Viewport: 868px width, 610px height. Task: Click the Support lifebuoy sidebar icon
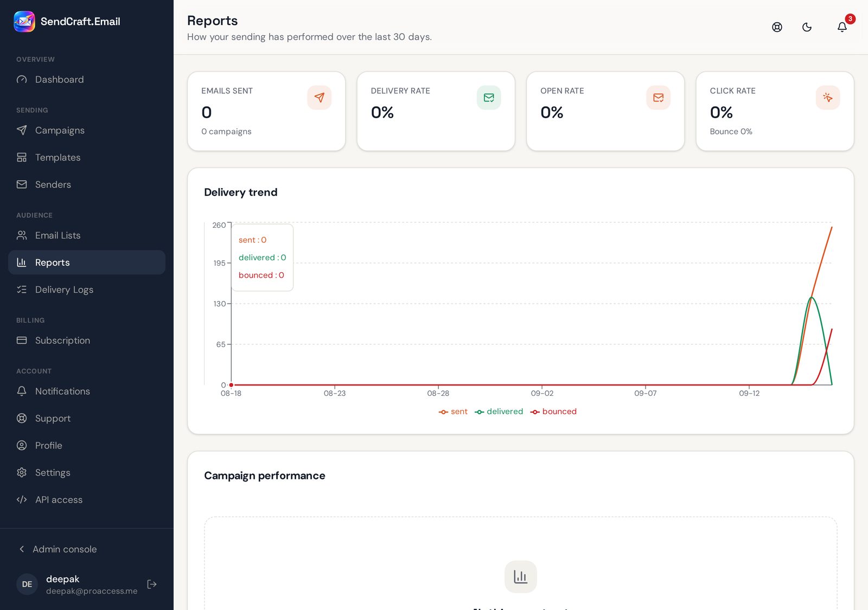click(22, 418)
